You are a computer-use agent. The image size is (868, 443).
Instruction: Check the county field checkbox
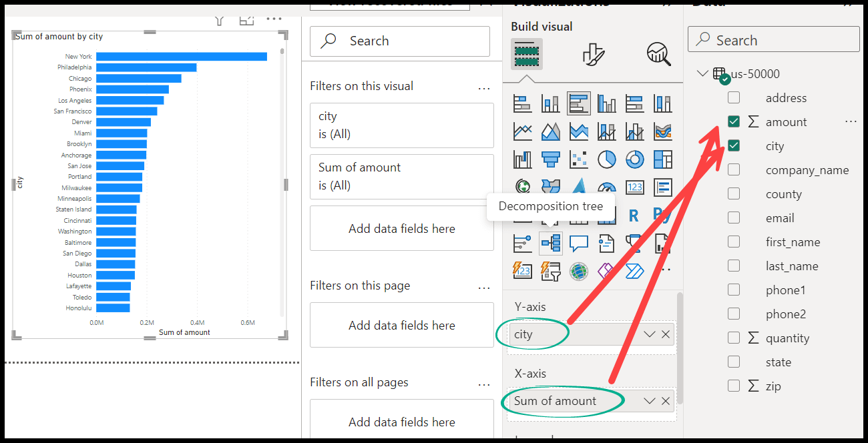click(734, 193)
